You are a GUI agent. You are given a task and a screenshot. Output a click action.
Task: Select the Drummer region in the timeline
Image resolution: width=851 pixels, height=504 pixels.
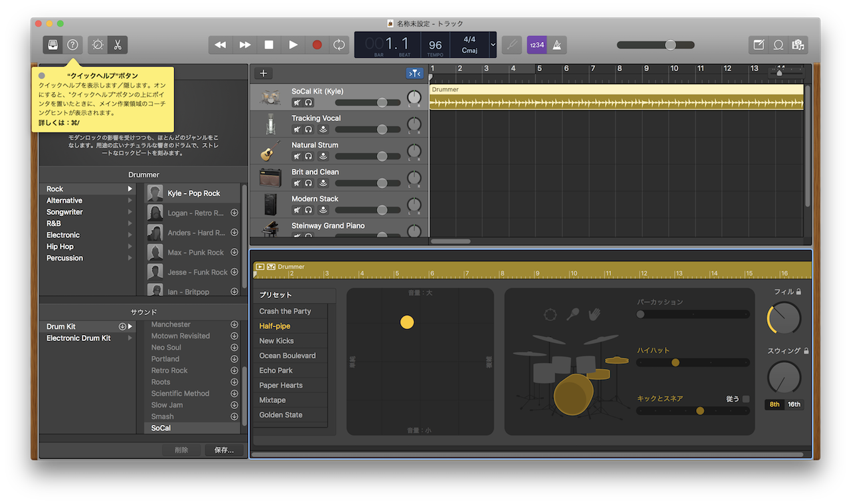[616, 97]
